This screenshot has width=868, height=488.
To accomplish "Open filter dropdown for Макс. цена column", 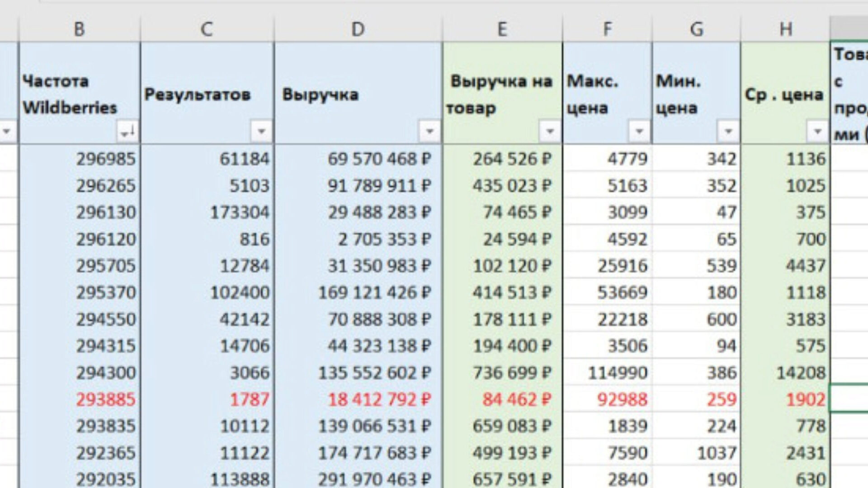I will pyautogui.click(x=639, y=131).
